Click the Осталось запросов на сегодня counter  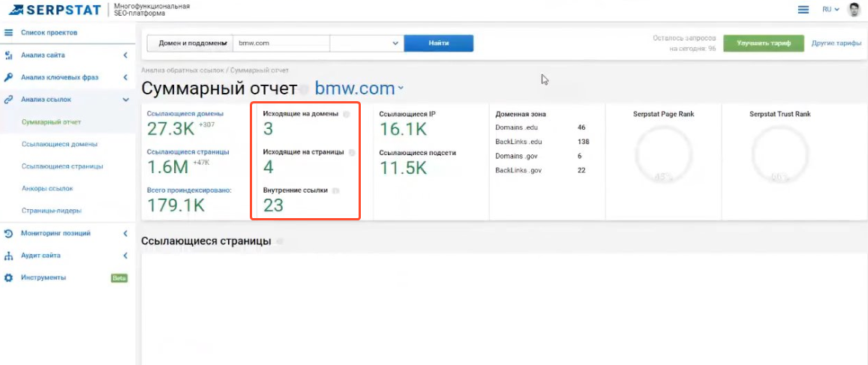684,43
